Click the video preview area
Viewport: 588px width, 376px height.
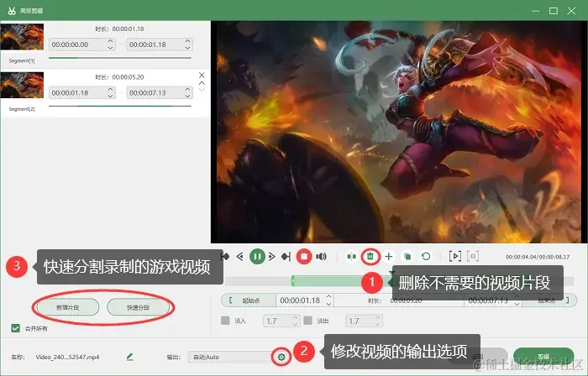(399, 132)
